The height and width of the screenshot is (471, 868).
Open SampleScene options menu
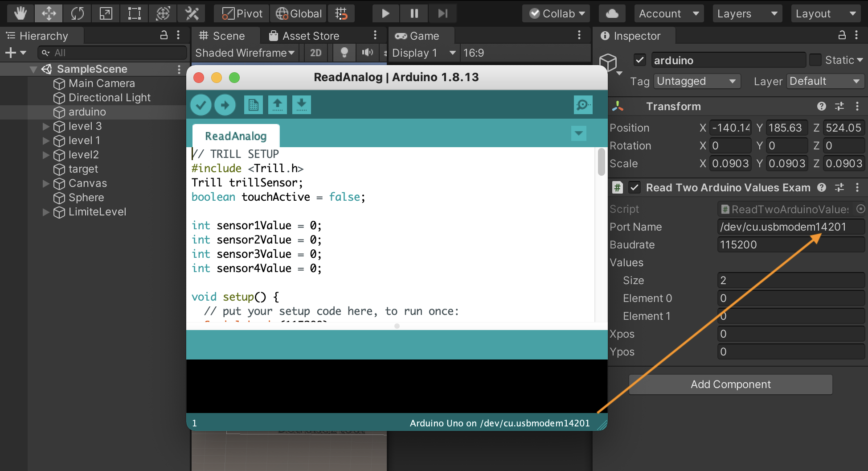click(179, 69)
